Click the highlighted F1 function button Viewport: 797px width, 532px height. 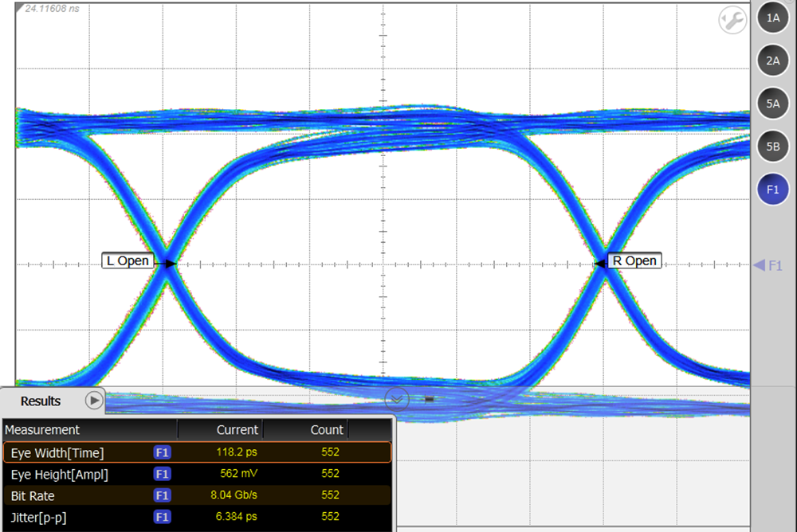[x=772, y=190]
